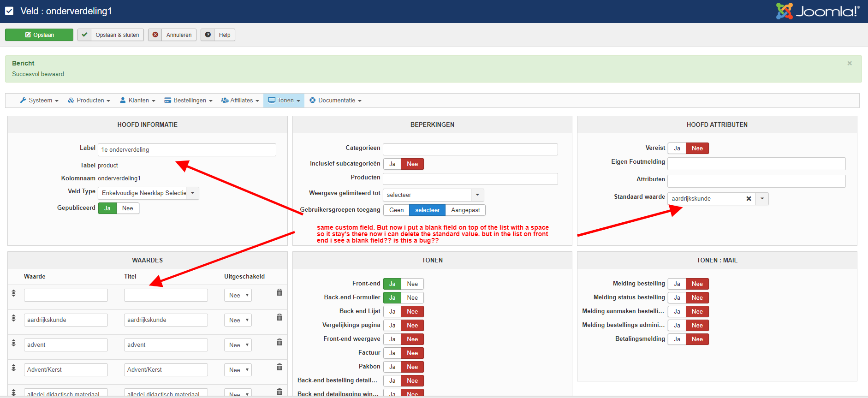Set Inclusief subcategorieën to Ja
868x398 pixels.
tap(392, 164)
